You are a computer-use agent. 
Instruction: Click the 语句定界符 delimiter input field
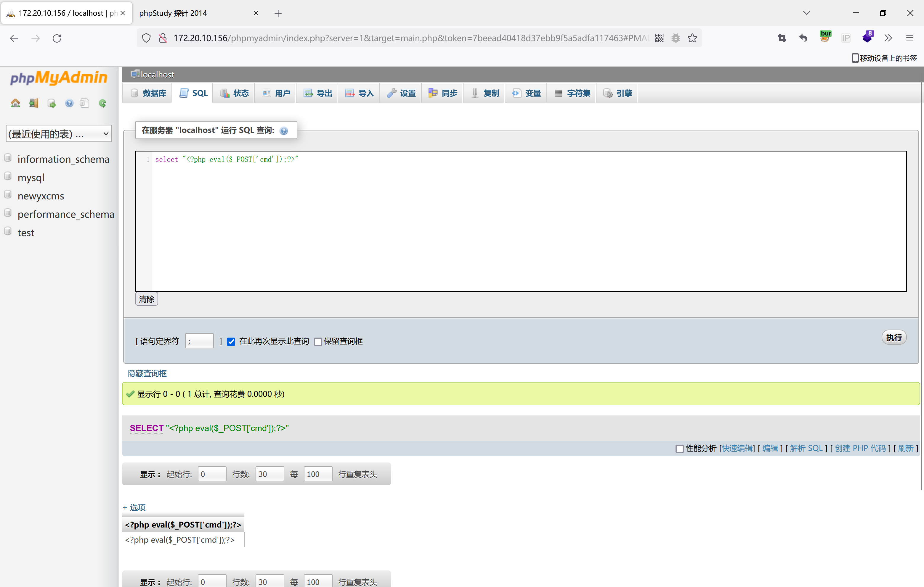[199, 341]
